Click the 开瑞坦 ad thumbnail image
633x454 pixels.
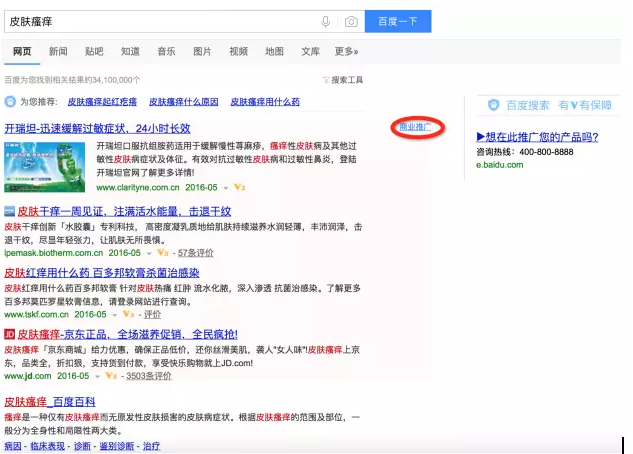tap(44, 167)
